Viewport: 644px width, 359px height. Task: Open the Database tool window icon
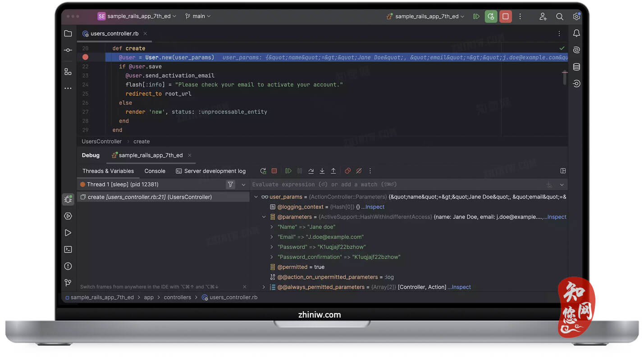pyautogui.click(x=576, y=67)
